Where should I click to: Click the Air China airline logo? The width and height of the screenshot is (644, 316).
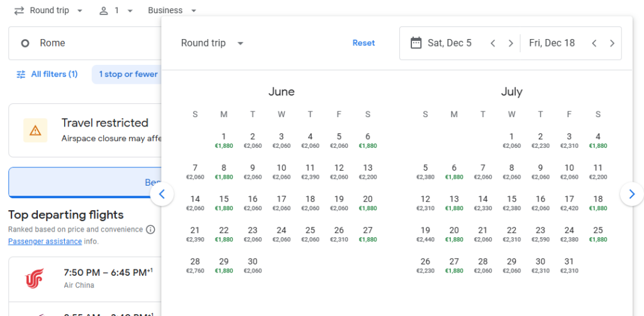[x=34, y=278]
